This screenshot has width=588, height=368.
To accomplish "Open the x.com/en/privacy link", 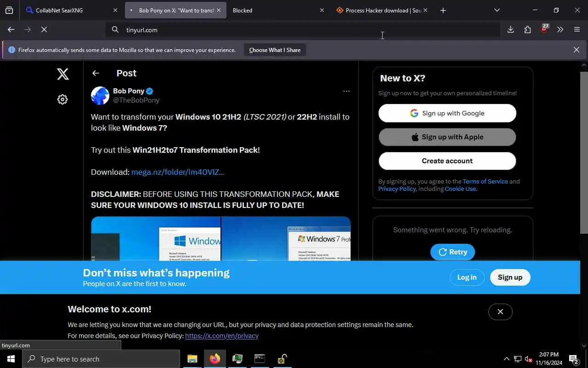I will click(x=222, y=336).
